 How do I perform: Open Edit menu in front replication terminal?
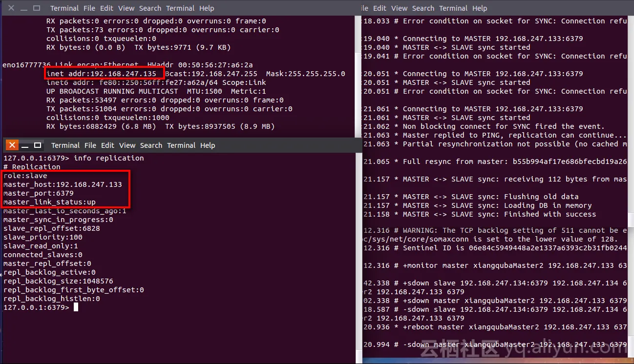click(x=108, y=145)
